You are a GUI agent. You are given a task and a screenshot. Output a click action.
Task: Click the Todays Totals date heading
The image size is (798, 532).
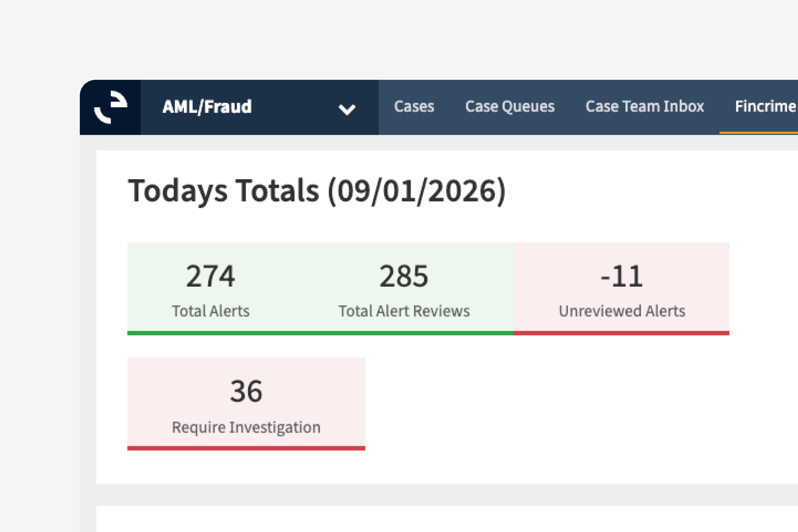[x=317, y=191]
